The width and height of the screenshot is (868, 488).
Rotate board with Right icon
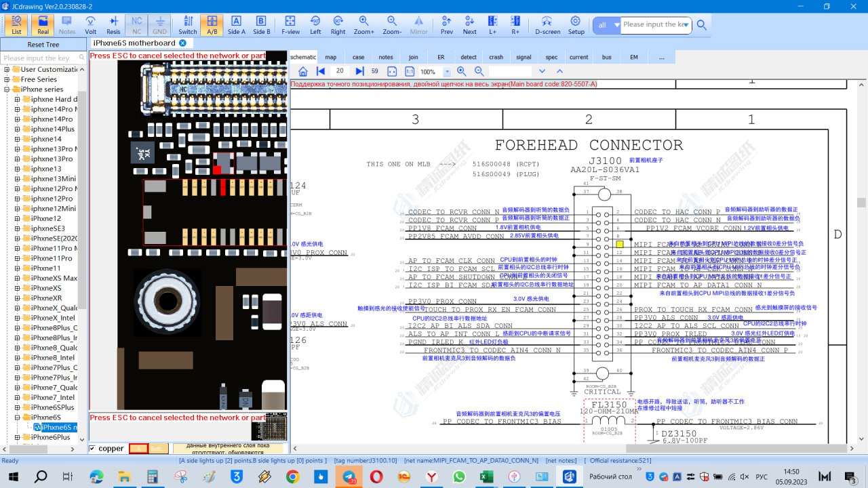tap(338, 25)
